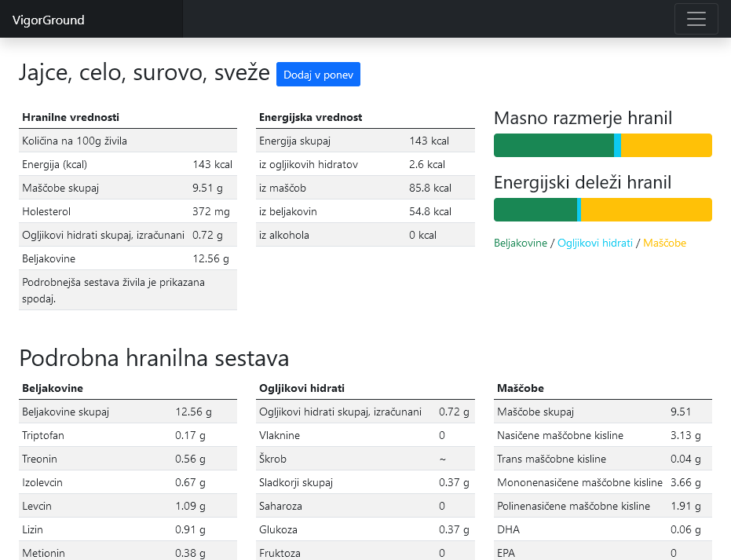The width and height of the screenshot is (731, 560).
Task: Open the hamburger navigation menu
Action: [x=696, y=19]
